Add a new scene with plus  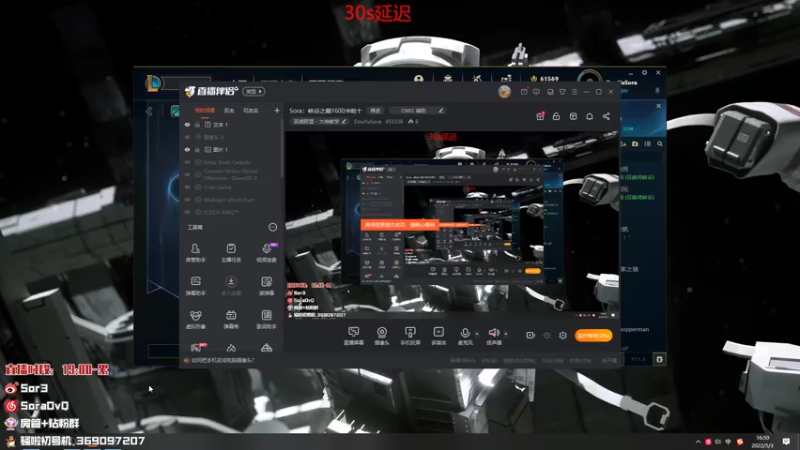277,110
